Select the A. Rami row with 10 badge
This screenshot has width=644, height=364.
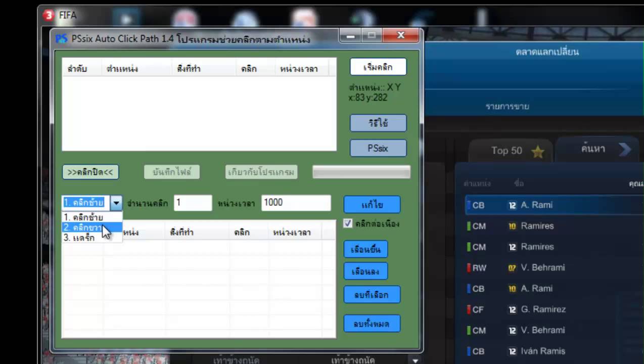[555, 289]
